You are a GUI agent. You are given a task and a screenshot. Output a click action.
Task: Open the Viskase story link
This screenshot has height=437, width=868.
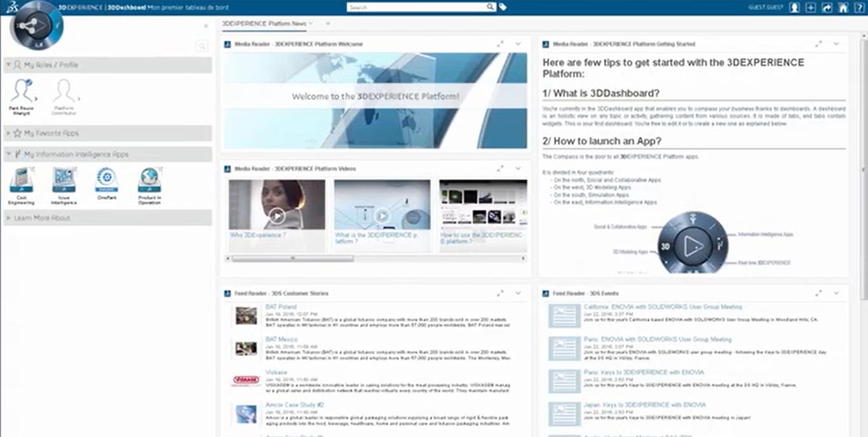click(x=276, y=372)
